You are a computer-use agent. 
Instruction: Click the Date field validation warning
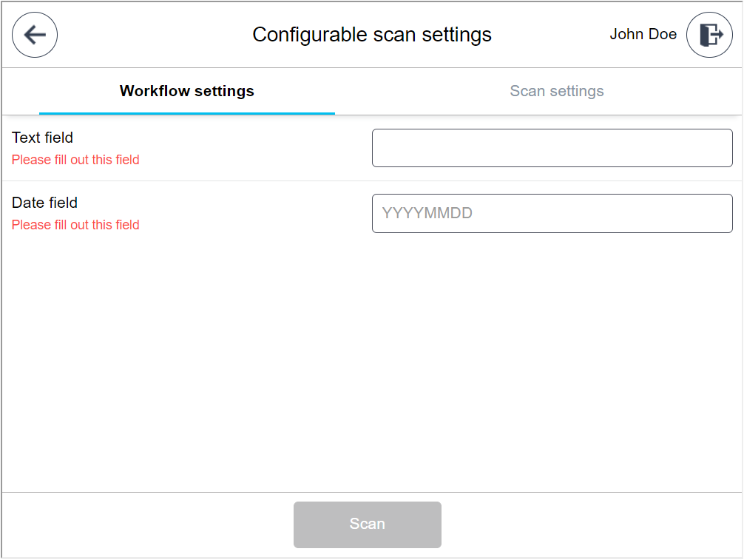coord(75,225)
